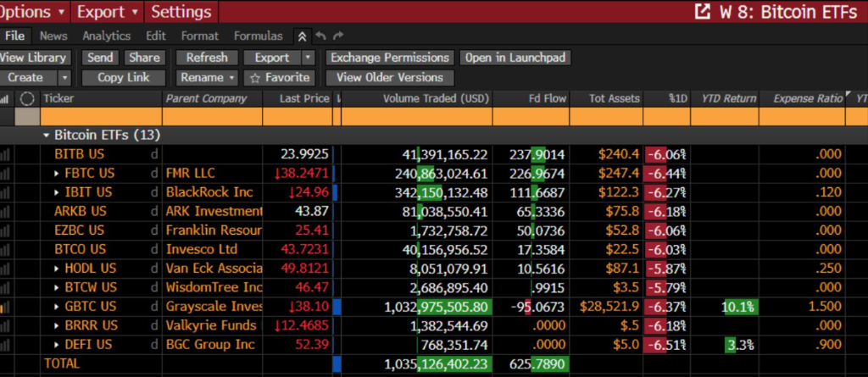The height and width of the screenshot is (377, 868).
Task: Click the chart icon beside GBTC US row
Action: (x=5, y=308)
